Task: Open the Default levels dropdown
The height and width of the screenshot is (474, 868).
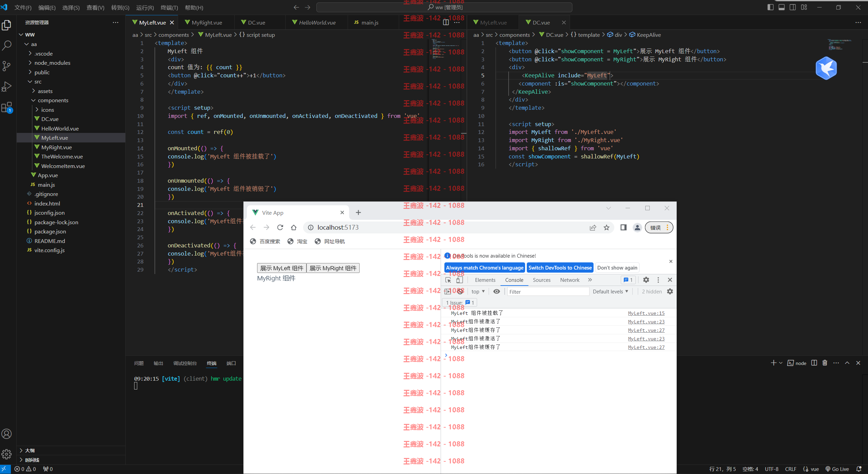Action: point(610,291)
